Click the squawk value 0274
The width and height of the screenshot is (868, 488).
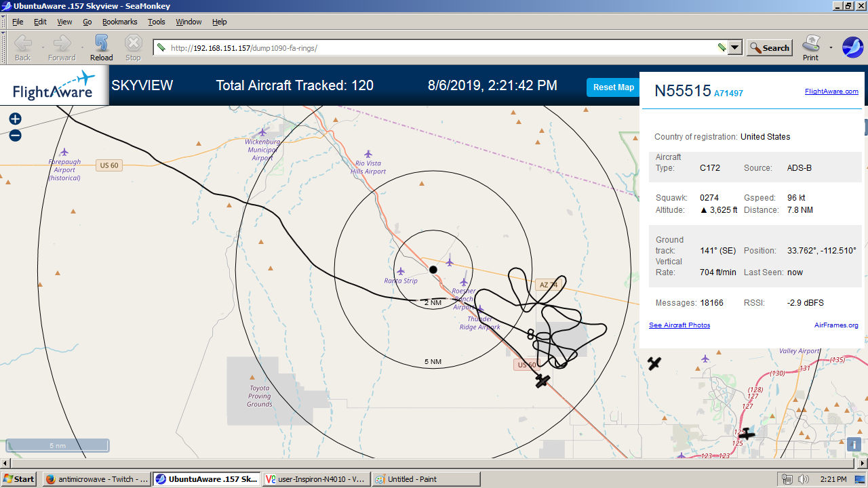(709, 198)
